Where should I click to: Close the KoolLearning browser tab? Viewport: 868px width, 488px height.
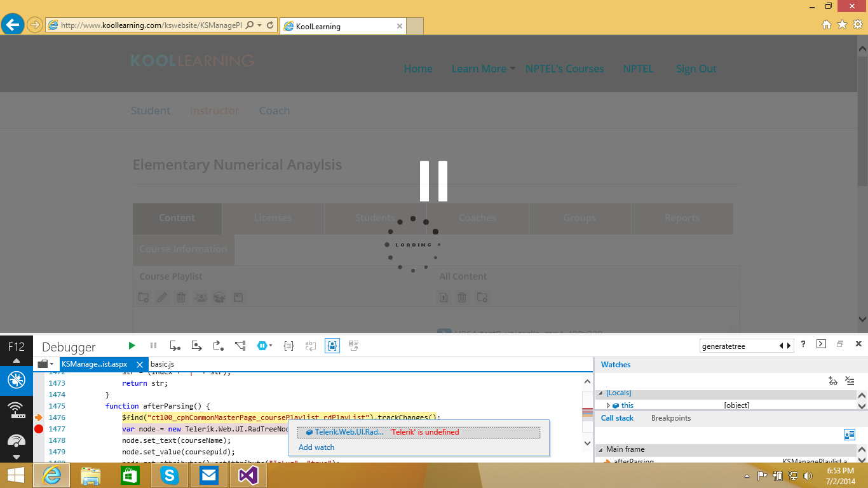(399, 26)
